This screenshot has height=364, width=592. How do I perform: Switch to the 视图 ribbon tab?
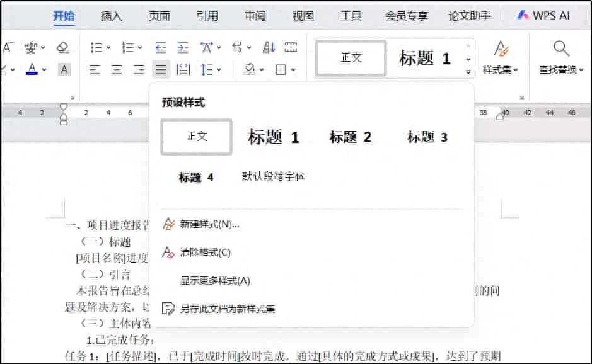[303, 16]
